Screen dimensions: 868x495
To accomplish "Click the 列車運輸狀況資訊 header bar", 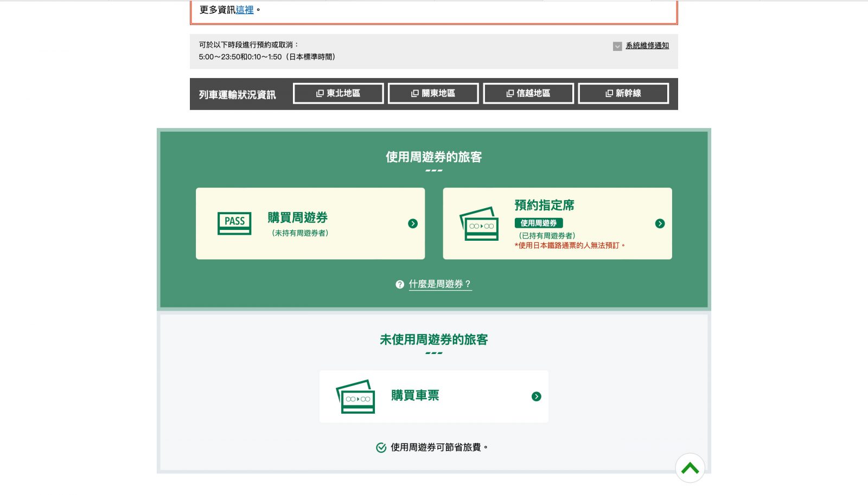I will click(x=237, y=93).
